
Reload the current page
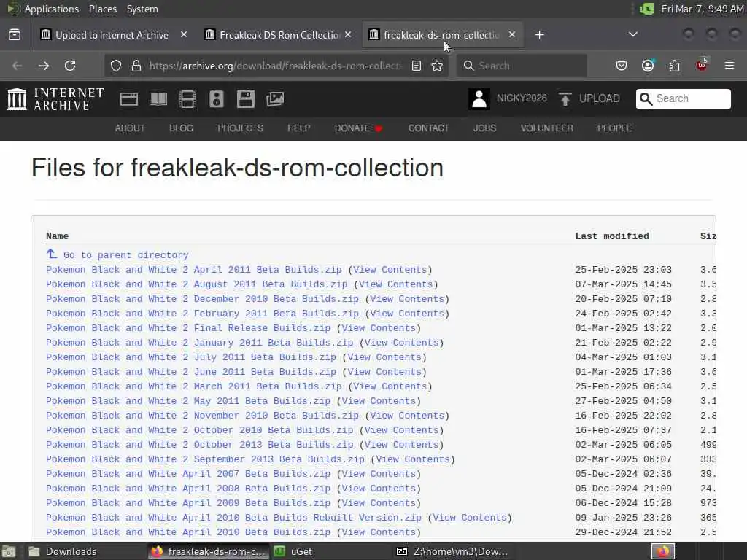coord(70,66)
